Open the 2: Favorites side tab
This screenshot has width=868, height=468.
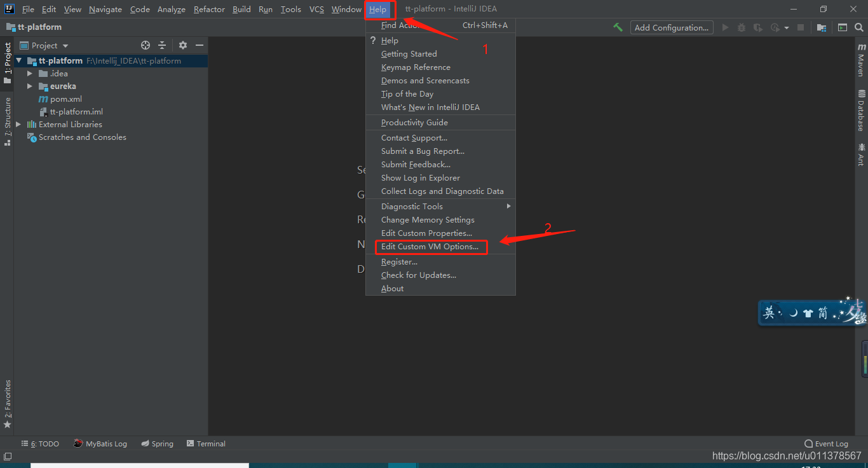pyautogui.click(x=8, y=403)
